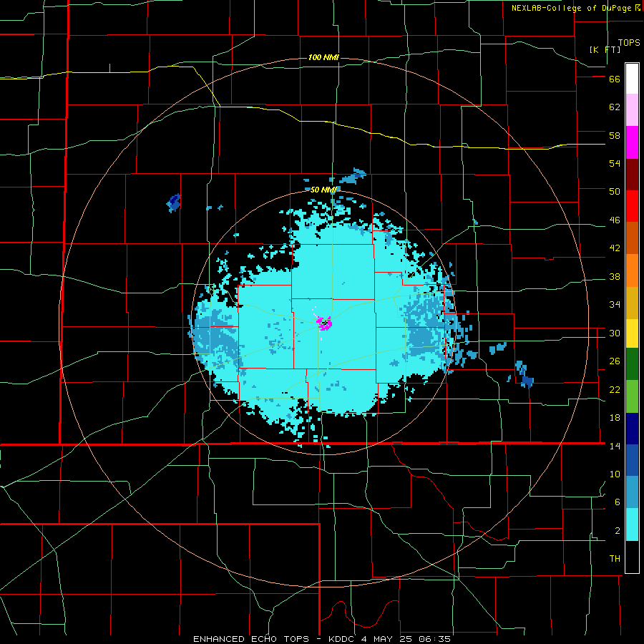
Task: Click legend value 62
Action: coord(615,107)
